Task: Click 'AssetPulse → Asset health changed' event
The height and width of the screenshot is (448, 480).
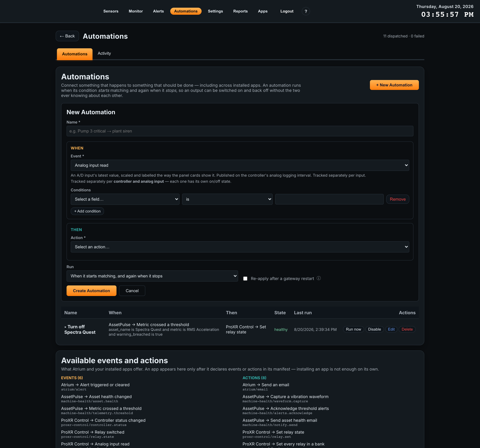Action: (x=96, y=396)
